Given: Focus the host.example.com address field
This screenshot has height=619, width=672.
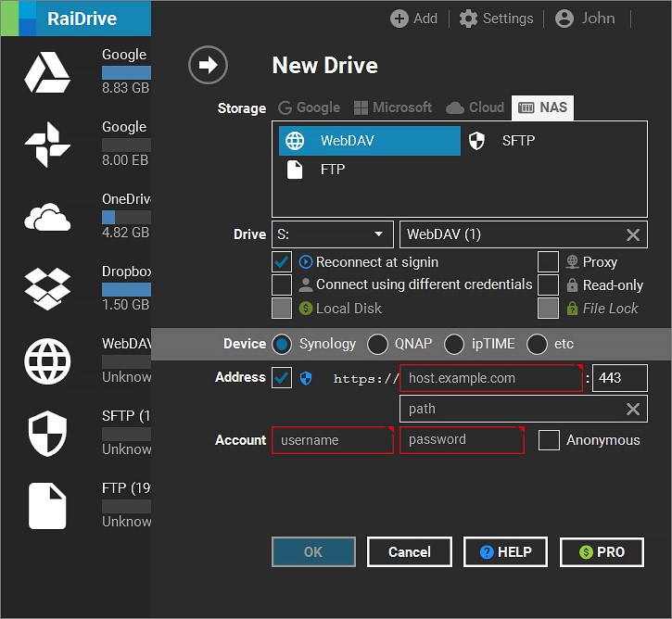Looking at the screenshot, I should coord(491,378).
